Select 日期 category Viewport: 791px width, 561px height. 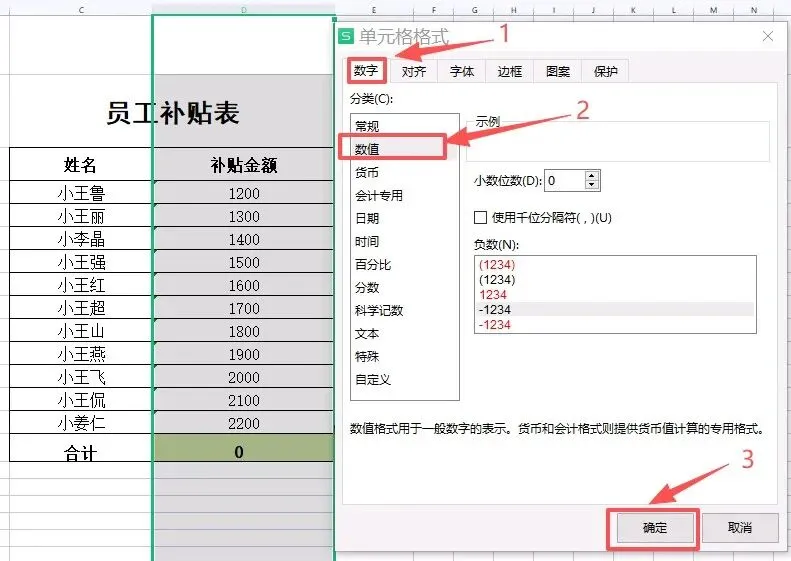(405, 218)
